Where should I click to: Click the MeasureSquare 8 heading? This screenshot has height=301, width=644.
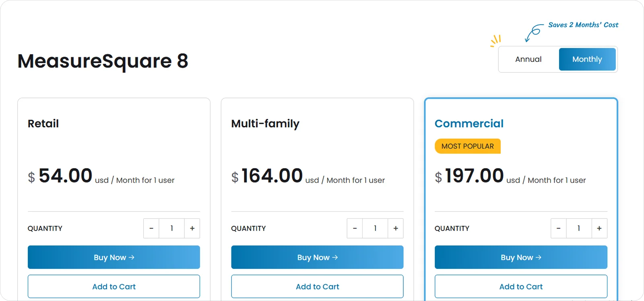pos(103,61)
